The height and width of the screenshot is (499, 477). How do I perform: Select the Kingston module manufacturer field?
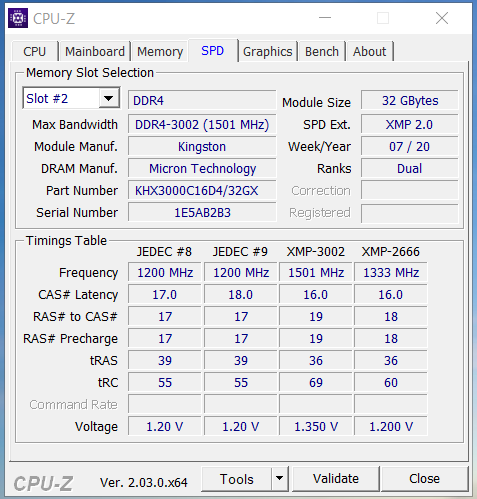202,146
